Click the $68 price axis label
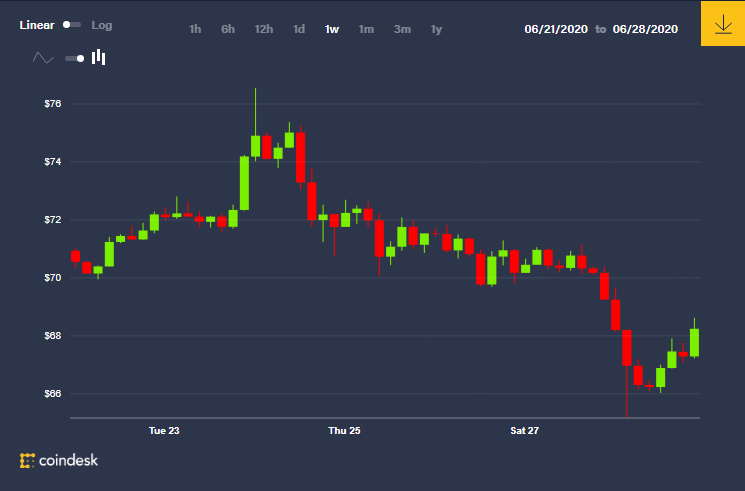The height and width of the screenshot is (491, 745). [53, 336]
